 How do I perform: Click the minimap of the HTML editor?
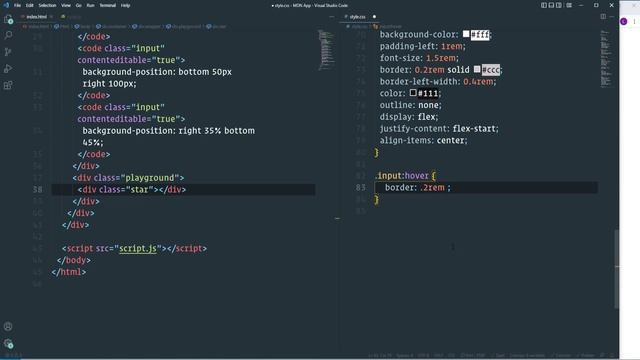326,49
